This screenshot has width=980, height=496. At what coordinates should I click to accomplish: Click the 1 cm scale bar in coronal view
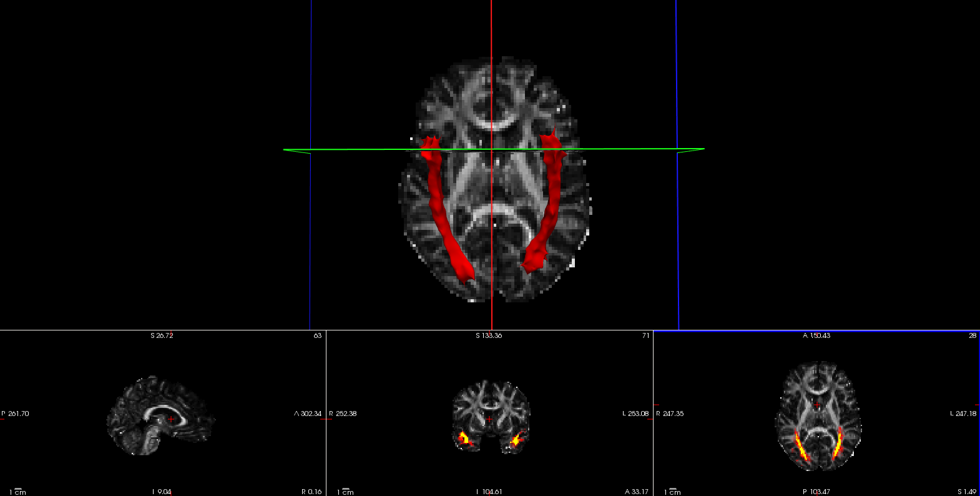pos(345,492)
